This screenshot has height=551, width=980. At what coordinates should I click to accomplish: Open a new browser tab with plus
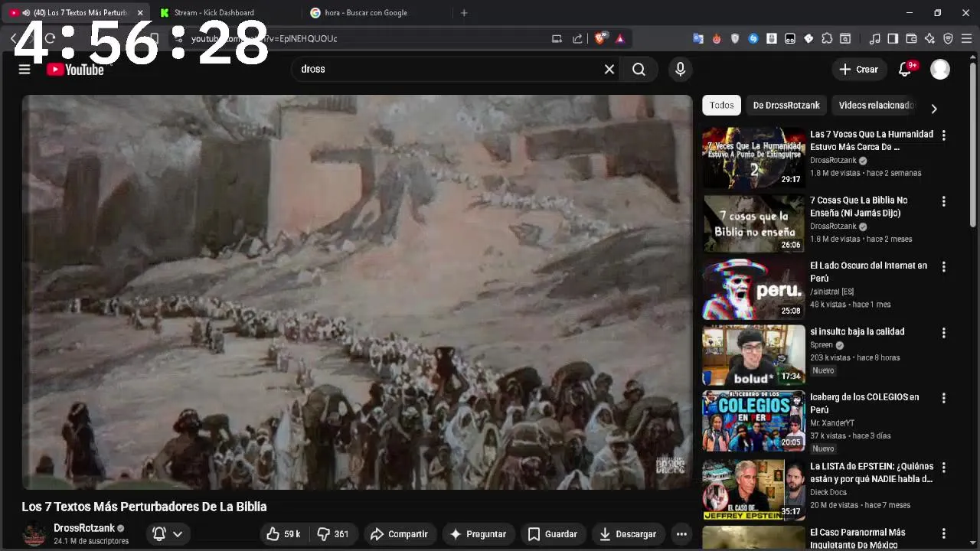(464, 13)
